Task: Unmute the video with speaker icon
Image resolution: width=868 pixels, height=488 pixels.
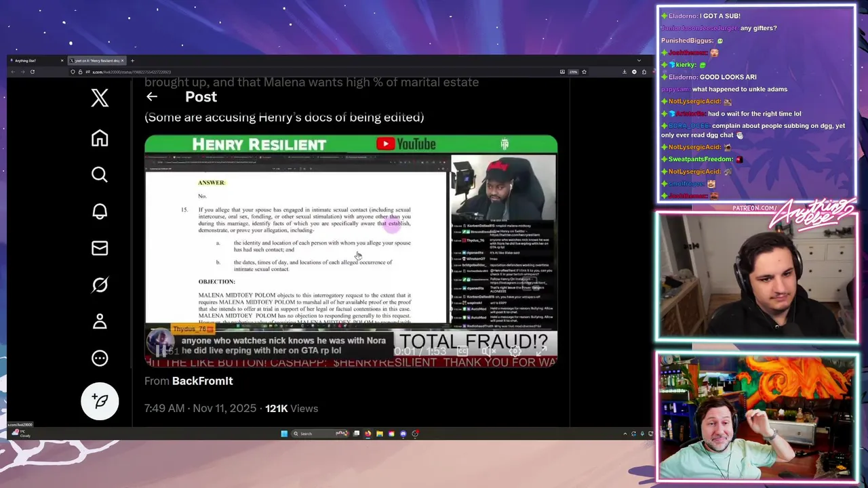Action: 488,351
